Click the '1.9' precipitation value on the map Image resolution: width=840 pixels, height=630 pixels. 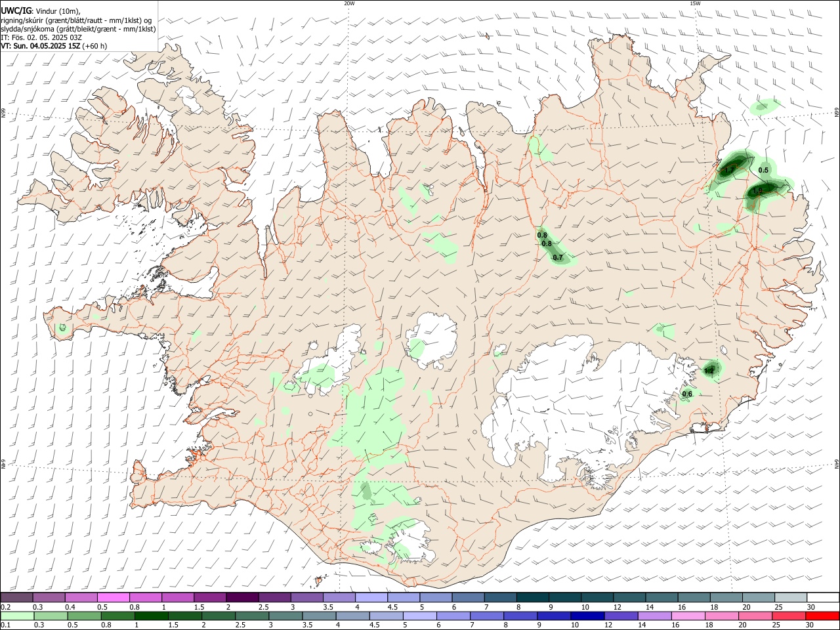757,191
